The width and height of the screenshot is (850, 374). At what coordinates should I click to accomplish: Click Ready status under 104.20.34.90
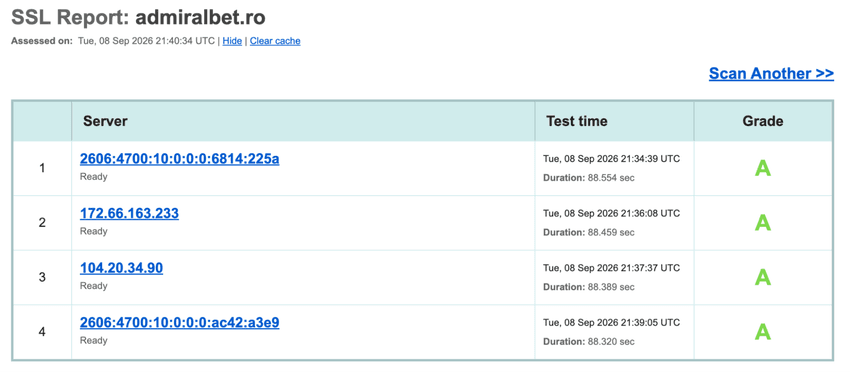click(x=94, y=286)
